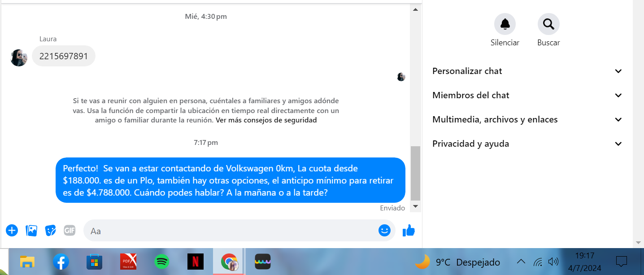
Task: Open Spotify from the taskbar
Action: 162,262
